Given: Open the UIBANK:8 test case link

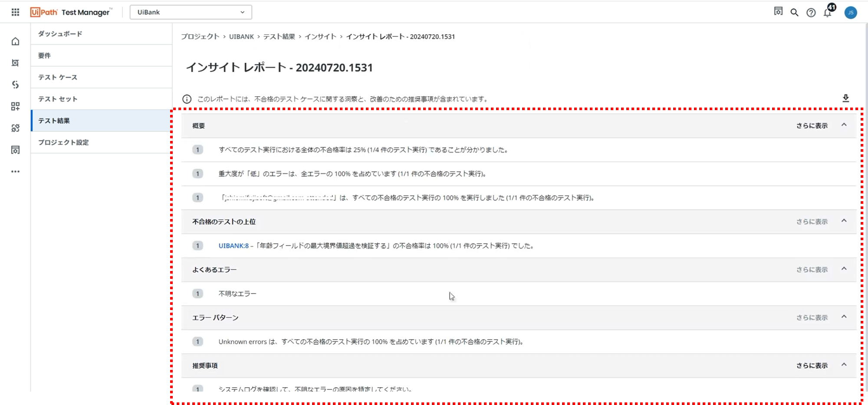Looking at the screenshot, I should (233, 245).
